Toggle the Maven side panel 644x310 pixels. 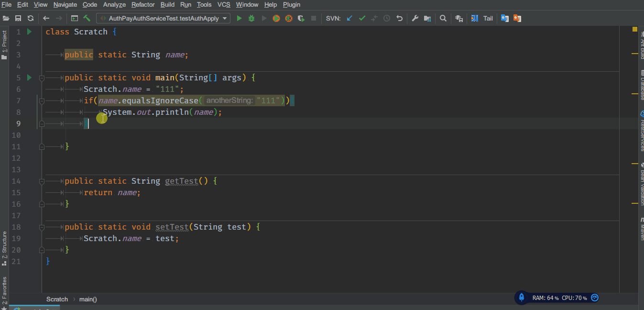coord(641,228)
